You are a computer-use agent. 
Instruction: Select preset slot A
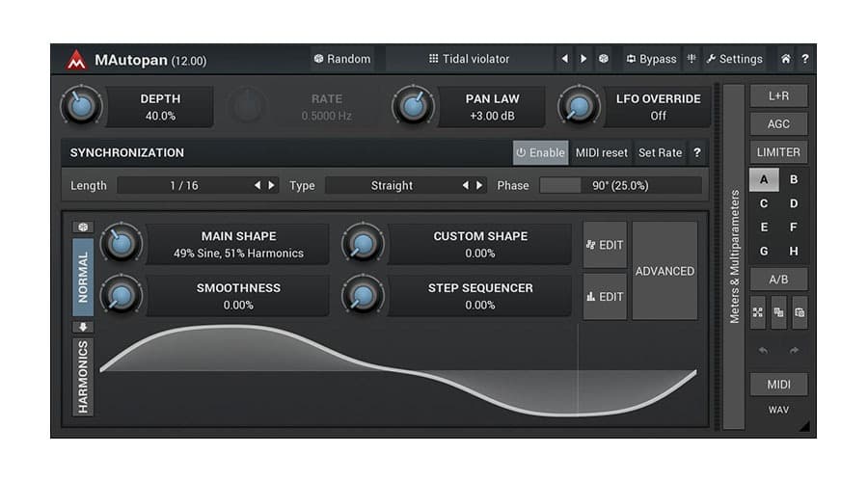764,179
